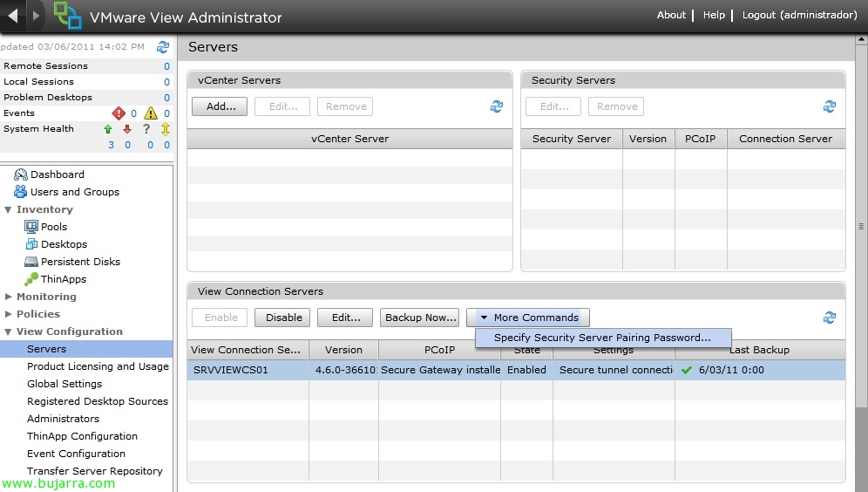Sort by Connection Server column header

click(786, 139)
